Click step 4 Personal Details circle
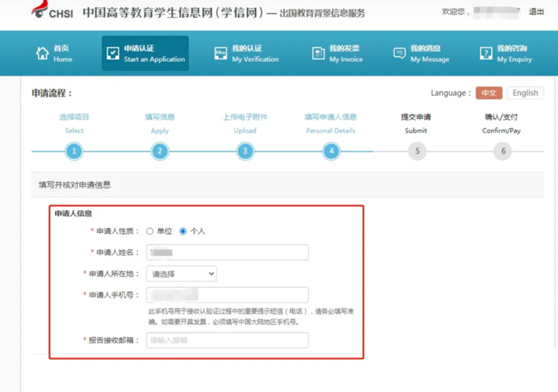 tap(331, 151)
